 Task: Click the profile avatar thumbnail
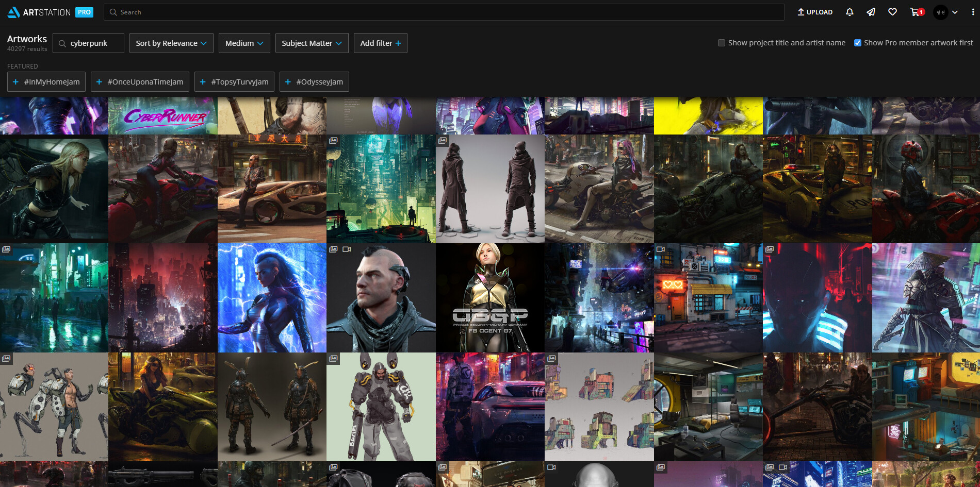pyautogui.click(x=940, y=11)
